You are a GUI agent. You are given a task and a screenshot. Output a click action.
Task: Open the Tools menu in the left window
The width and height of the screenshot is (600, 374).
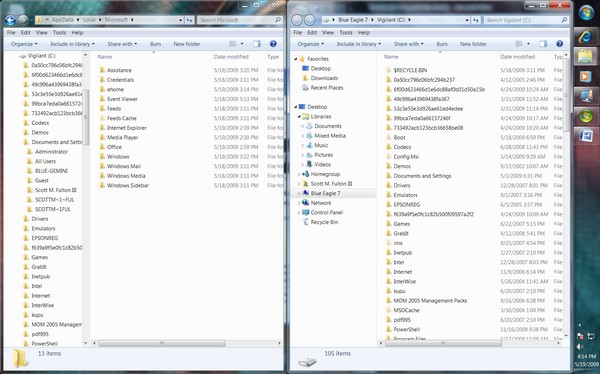pyautogui.click(x=59, y=33)
